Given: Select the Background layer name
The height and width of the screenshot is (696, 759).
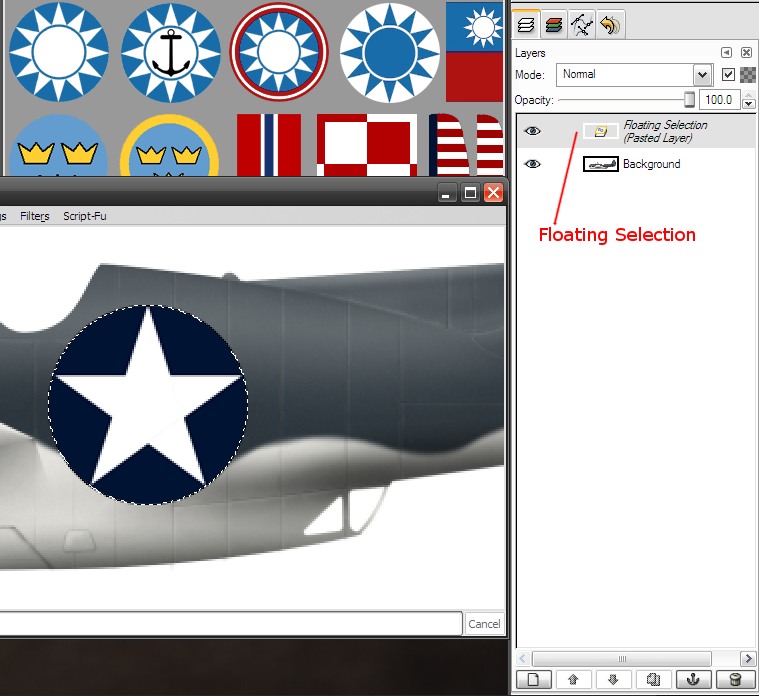Looking at the screenshot, I should [652, 164].
